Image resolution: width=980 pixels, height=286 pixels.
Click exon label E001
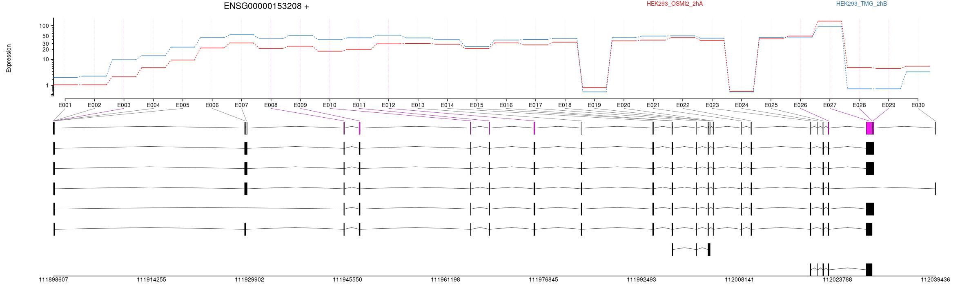click(65, 105)
